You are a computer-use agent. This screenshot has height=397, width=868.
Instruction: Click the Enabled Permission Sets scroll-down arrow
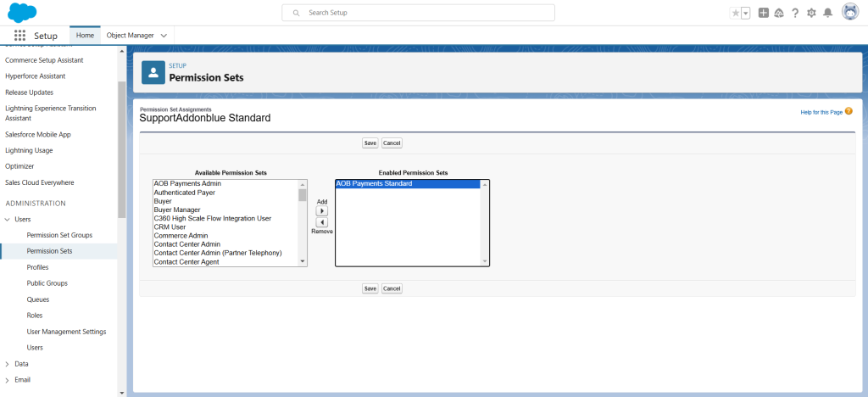pyautogui.click(x=485, y=261)
